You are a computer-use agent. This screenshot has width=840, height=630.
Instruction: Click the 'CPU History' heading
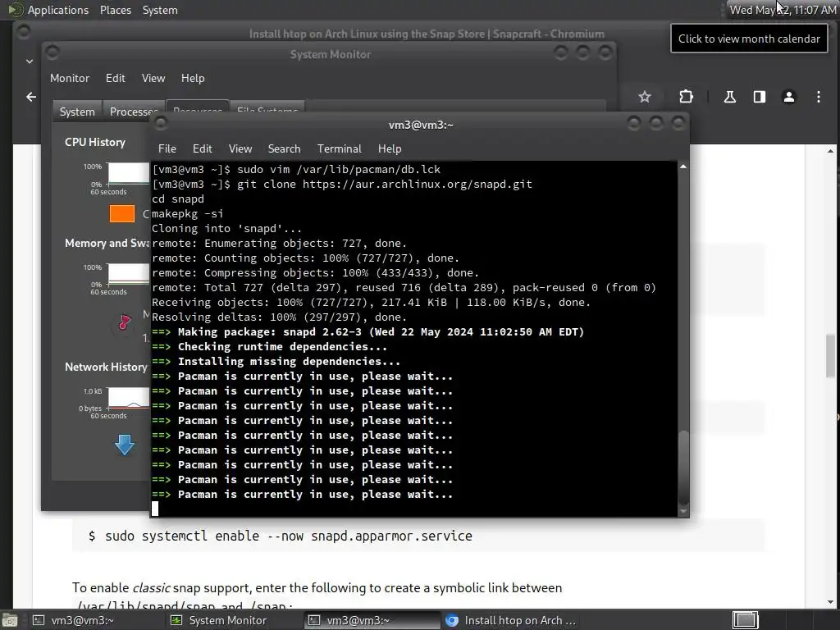coord(95,142)
